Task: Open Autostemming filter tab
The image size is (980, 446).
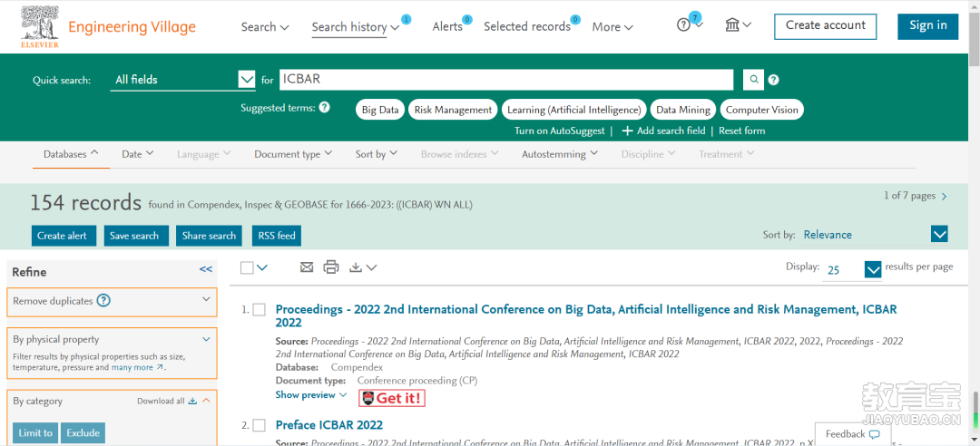Action: (x=560, y=154)
